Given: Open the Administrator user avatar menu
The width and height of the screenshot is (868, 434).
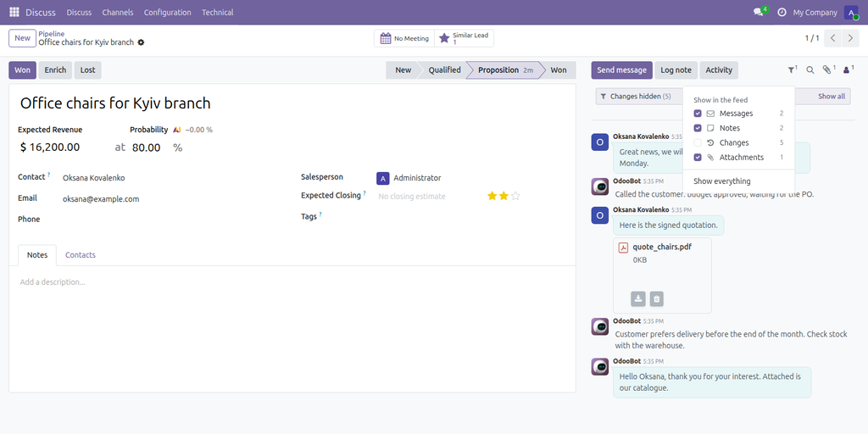Looking at the screenshot, I should pyautogui.click(x=851, y=12).
